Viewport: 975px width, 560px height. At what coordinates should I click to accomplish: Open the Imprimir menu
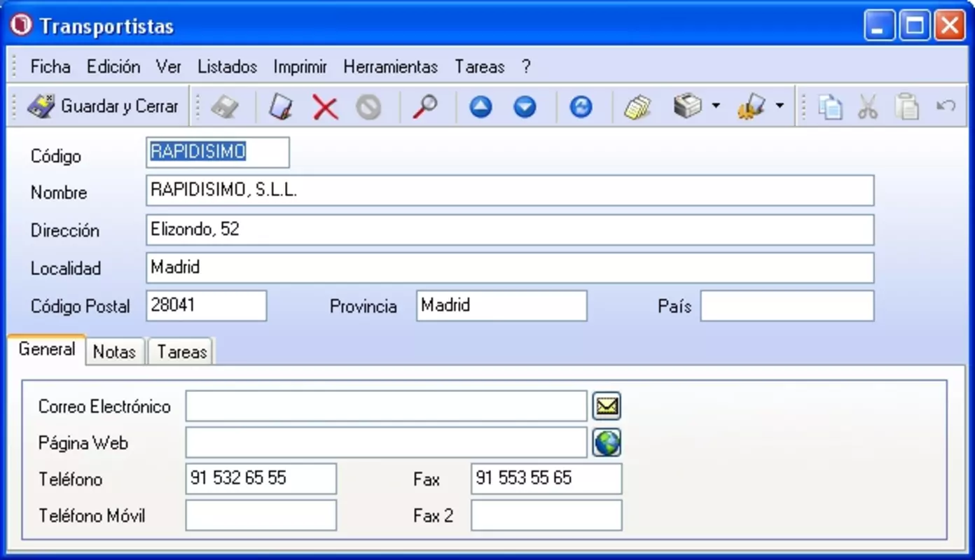tap(300, 66)
